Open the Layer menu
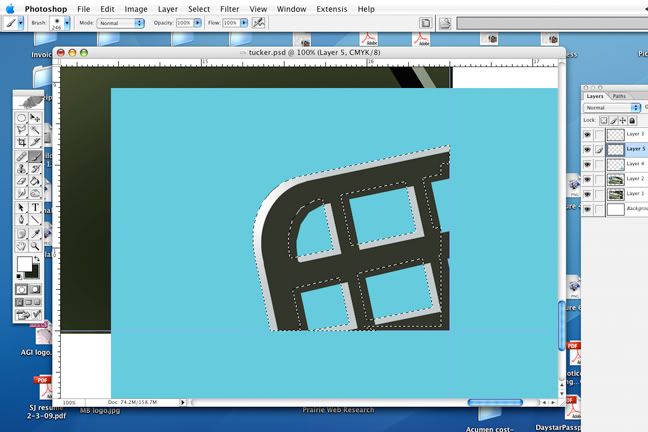Image resolution: width=648 pixels, height=432 pixels. point(168,9)
